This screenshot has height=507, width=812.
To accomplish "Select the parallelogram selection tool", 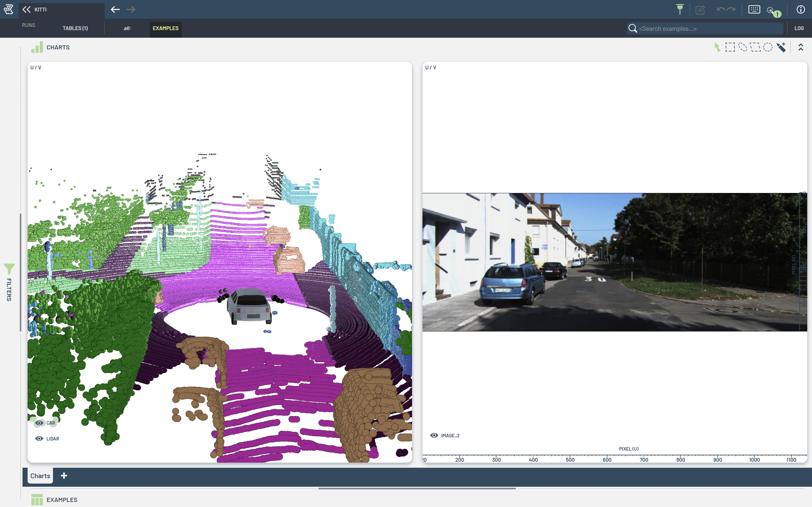I will 755,47.
